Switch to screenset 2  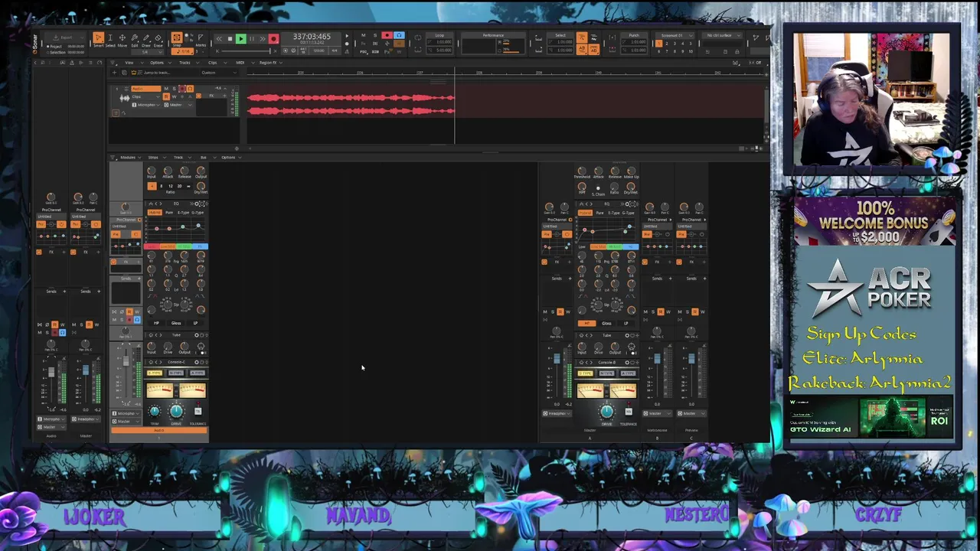[x=666, y=44]
